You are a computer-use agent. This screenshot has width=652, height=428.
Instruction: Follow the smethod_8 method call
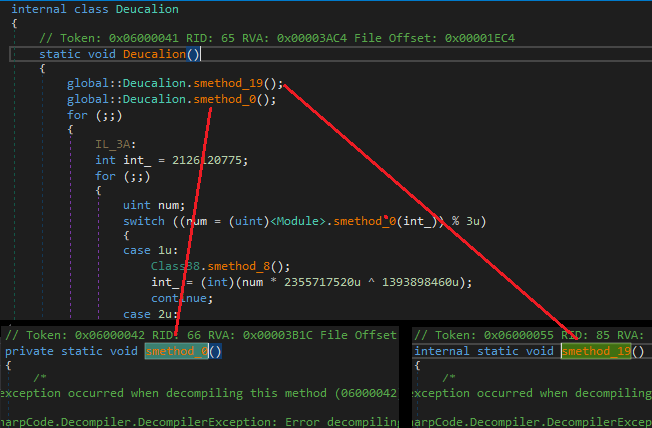click(239, 266)
